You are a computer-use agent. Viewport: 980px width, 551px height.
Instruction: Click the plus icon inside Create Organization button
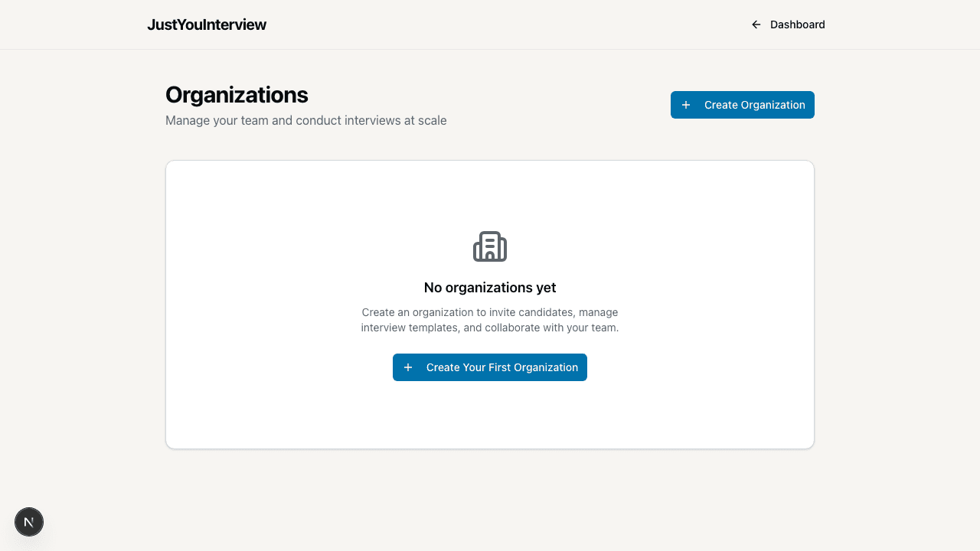click(685, 105)
